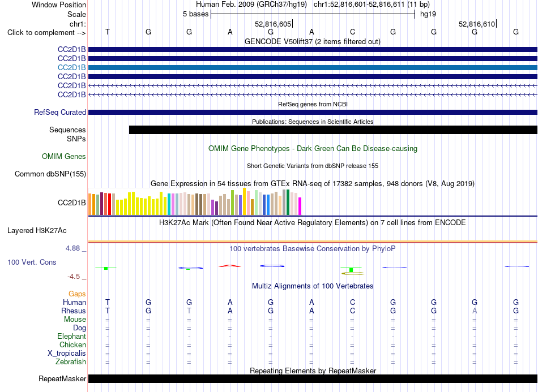Click the 'Click to complement -->' label
The height and width of the screenshot is (392, 538).
(46, 33)
